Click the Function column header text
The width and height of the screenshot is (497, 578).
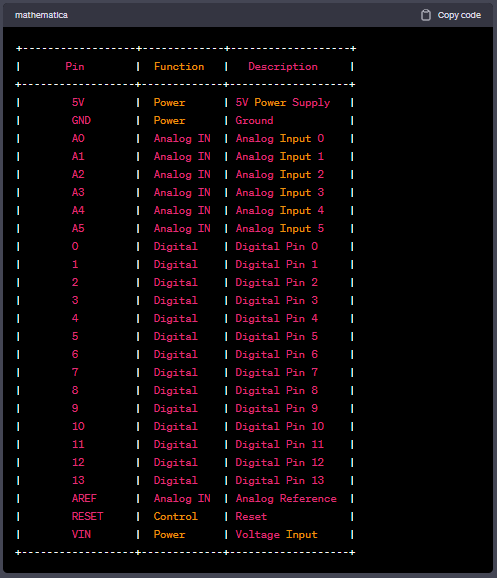(x=179, y=66)
